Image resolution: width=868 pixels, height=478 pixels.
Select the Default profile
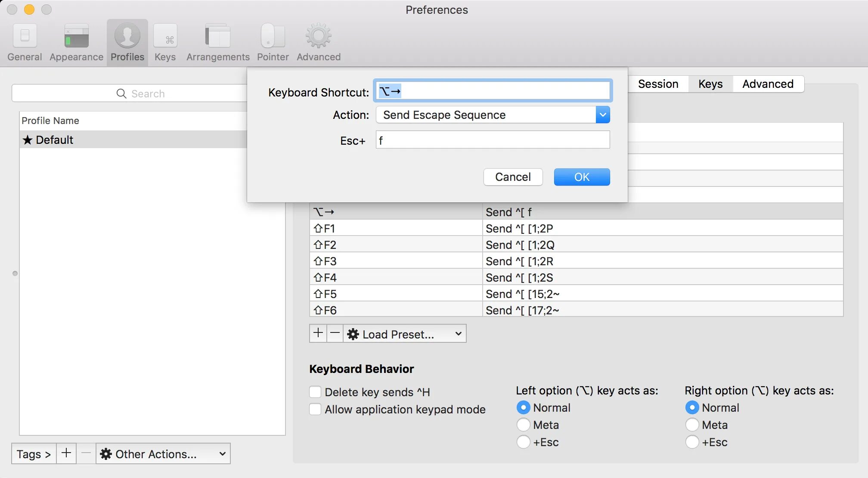click(133, 140)
